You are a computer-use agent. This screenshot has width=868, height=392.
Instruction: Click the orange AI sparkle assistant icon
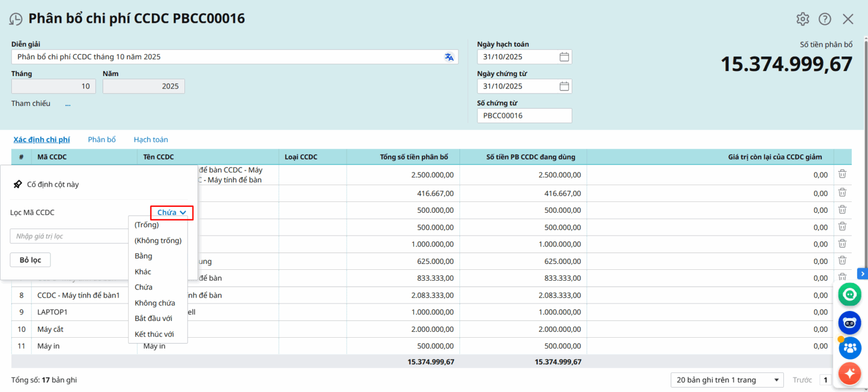coord(849,374)
